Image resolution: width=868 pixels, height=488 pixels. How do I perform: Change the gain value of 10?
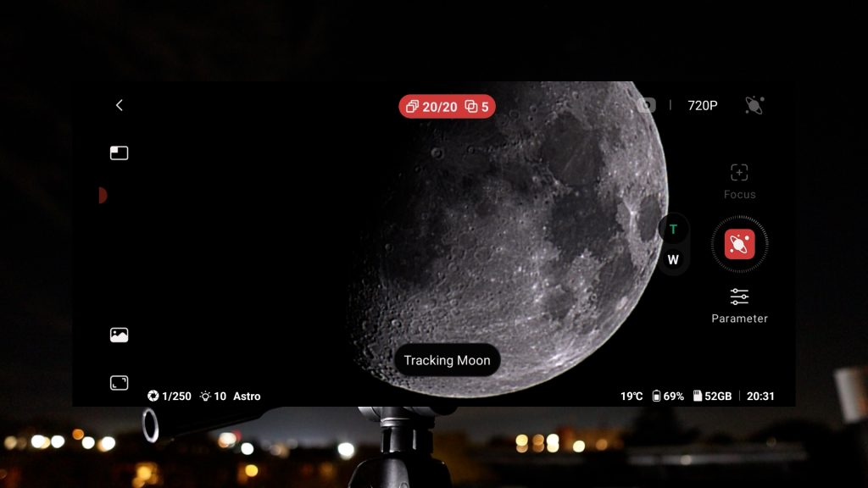213,396
